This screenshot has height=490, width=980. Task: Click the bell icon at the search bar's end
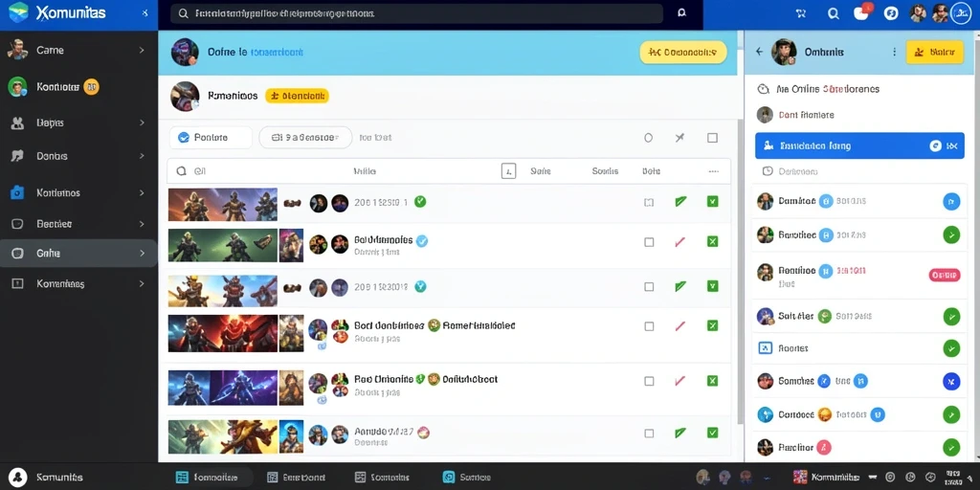pos(681,13)
